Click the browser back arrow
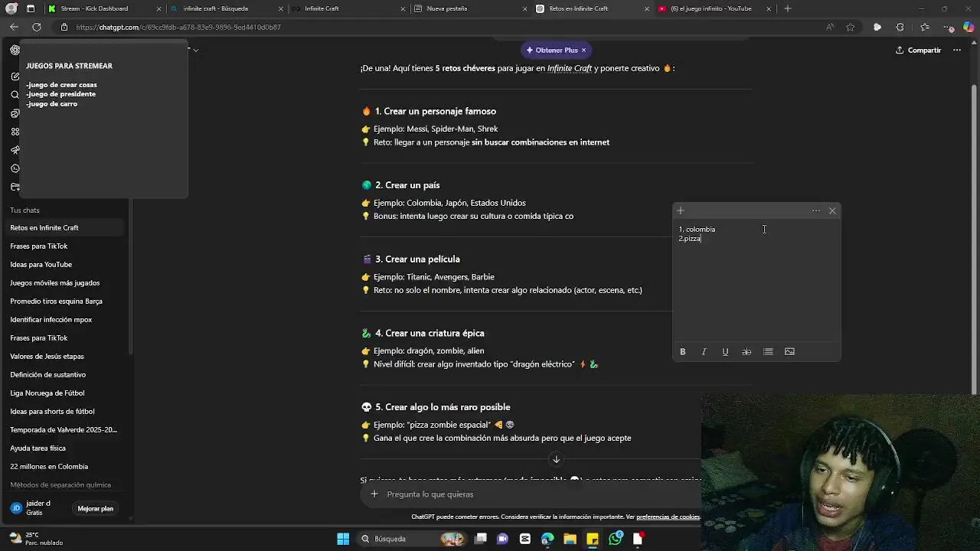Viewport: 980px width, 551px height. [x=14, y=27]
